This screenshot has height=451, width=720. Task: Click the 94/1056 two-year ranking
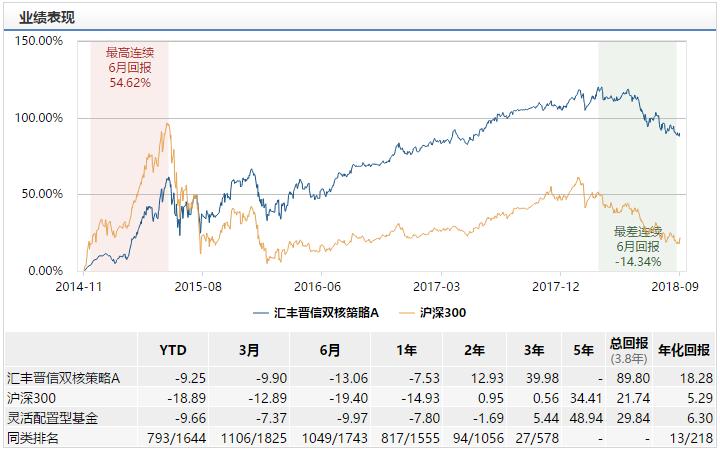click(478, 438)
